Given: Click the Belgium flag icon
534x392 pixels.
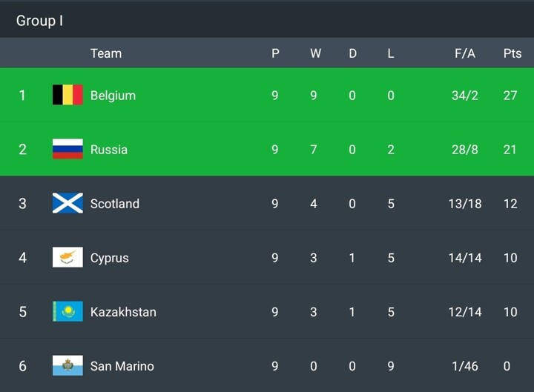Looking at the screenshot, I should click(x=67, y=95).
